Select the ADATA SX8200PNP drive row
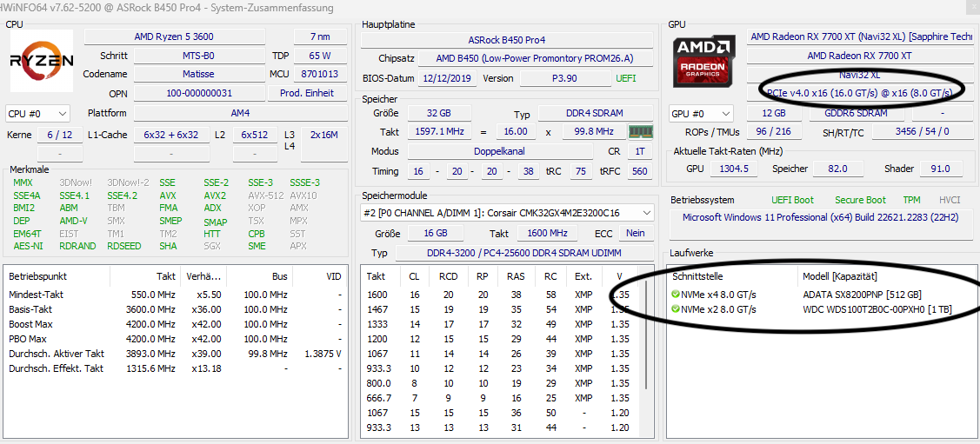980x444 pixels. click(x=822, y=295)
